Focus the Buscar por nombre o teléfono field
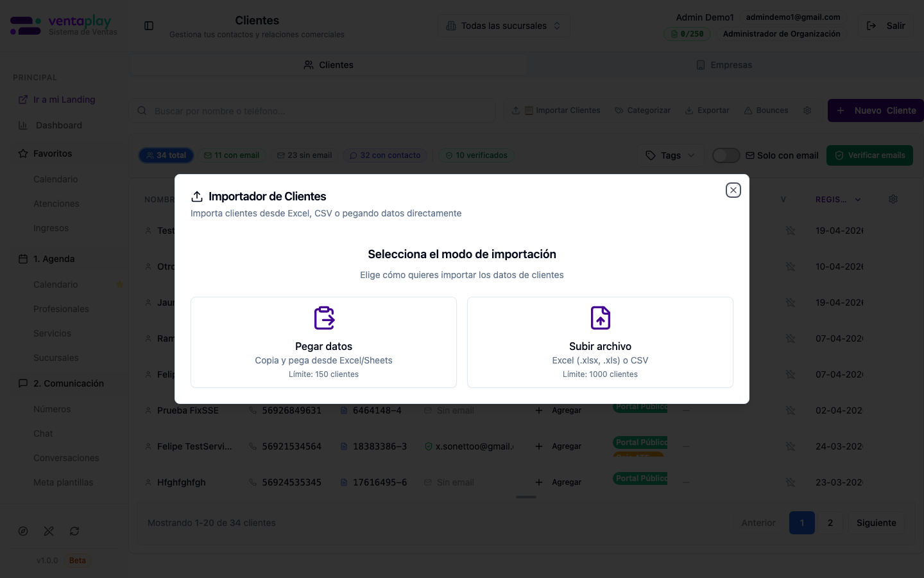 (x=313, y=110)
